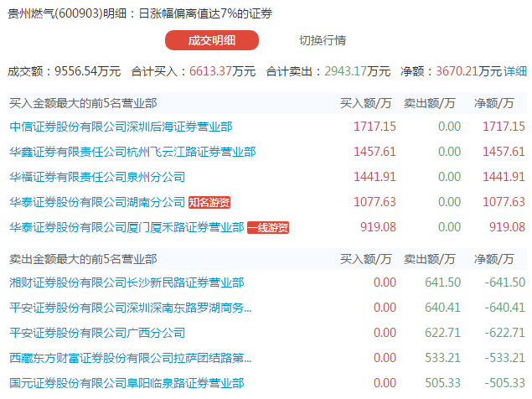Image resolution: width=532 pixels, height=399 pixels.
Task: Click 合计卖出 value 2943.17万元
Action: [x=357, y=71]
